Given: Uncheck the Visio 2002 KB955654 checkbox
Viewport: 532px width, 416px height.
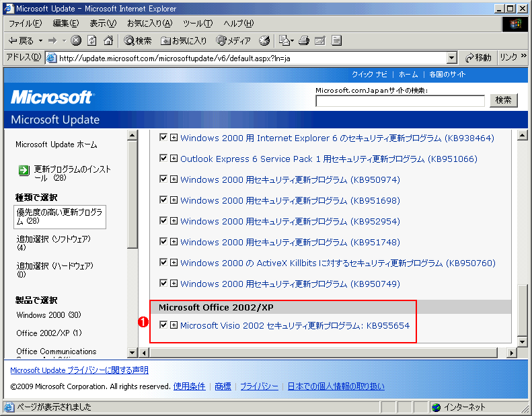Looking at the screenshot, I should [x=163, y=325].
